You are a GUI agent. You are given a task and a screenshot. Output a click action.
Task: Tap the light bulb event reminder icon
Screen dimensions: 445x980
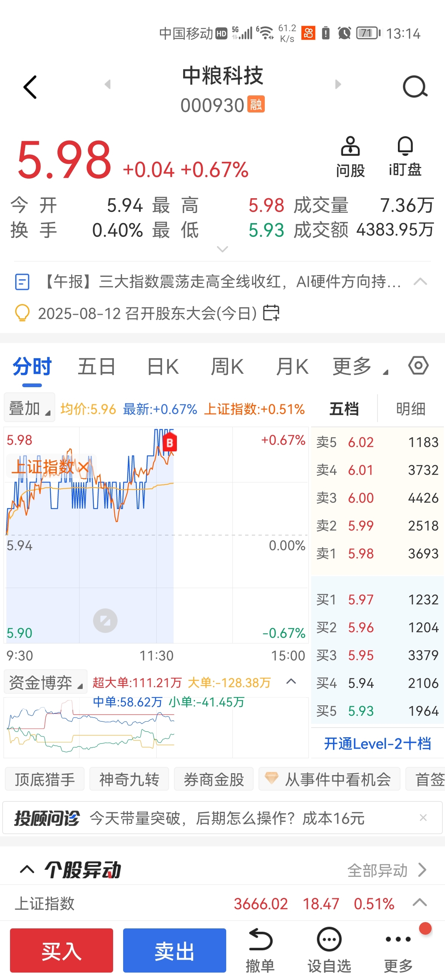pos(22,313)
